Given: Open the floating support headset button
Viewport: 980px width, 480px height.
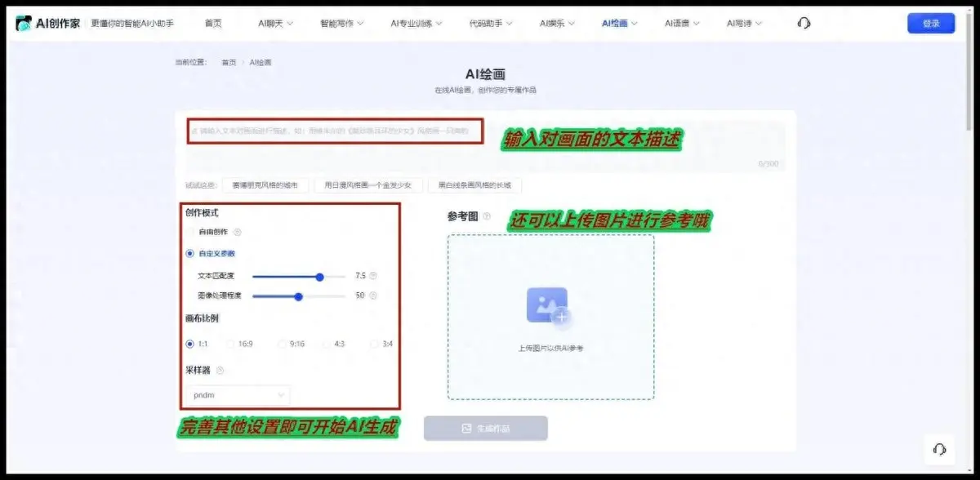Looking at the screenshot, I should (x=939, y=449).
